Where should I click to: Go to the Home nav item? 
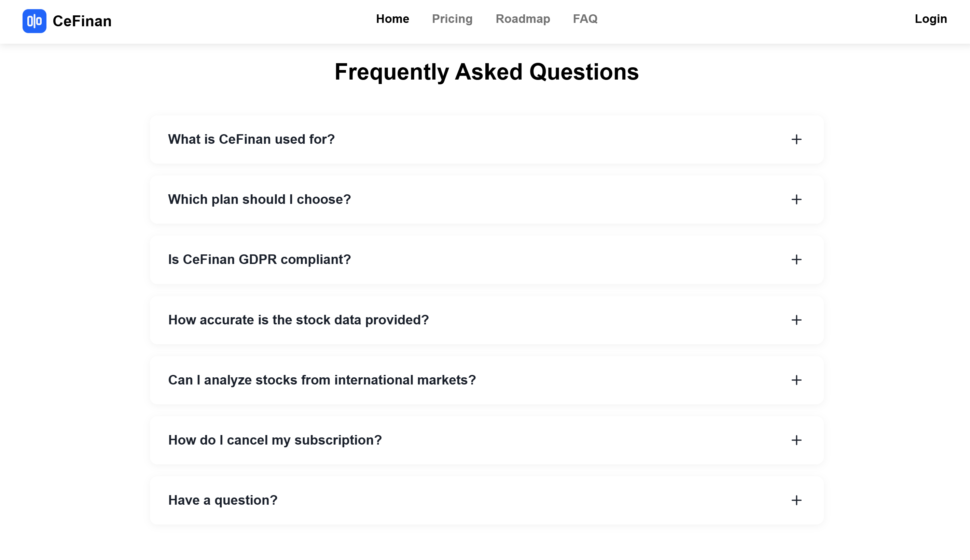point(392,19)
